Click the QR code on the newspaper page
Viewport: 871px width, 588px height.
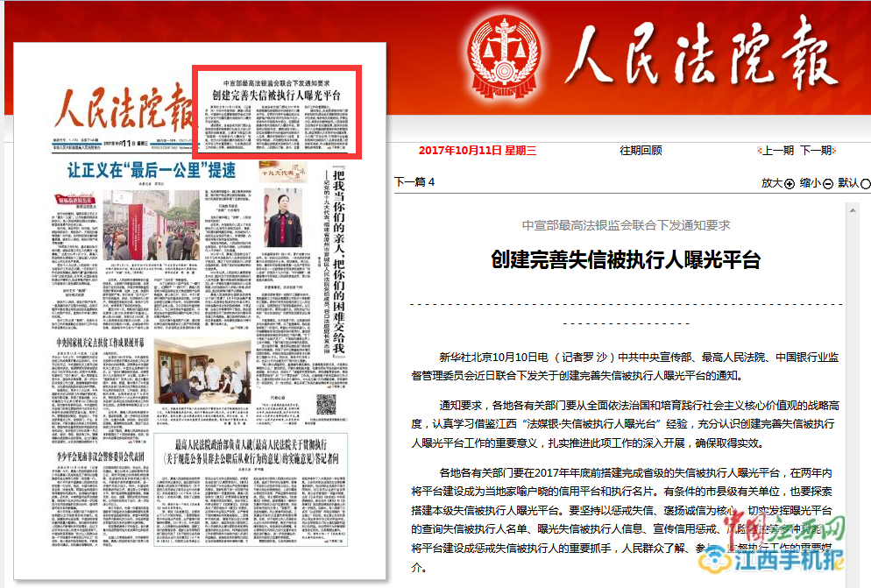tap(326, 404)
